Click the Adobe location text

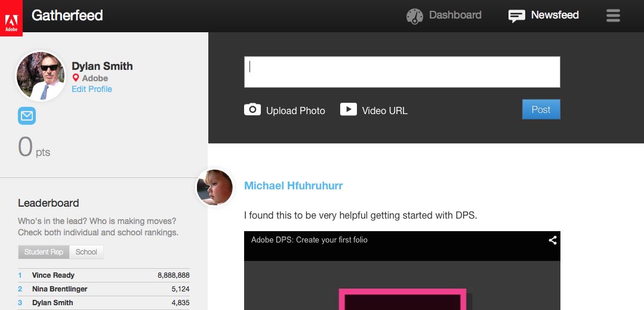[95, 78]
